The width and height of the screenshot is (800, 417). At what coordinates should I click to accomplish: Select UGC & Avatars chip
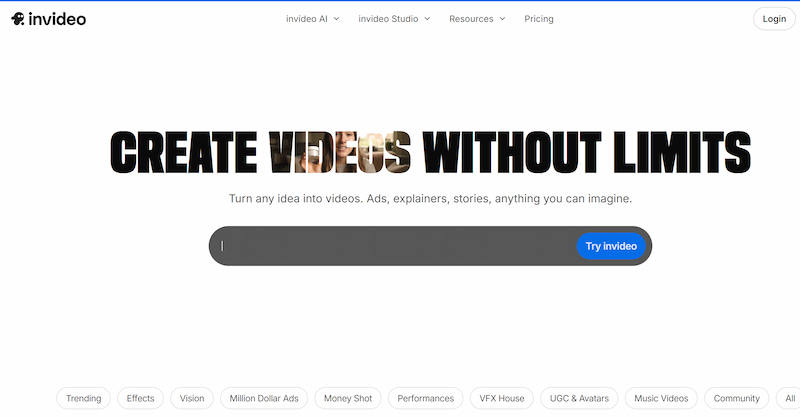pos(579,398)
